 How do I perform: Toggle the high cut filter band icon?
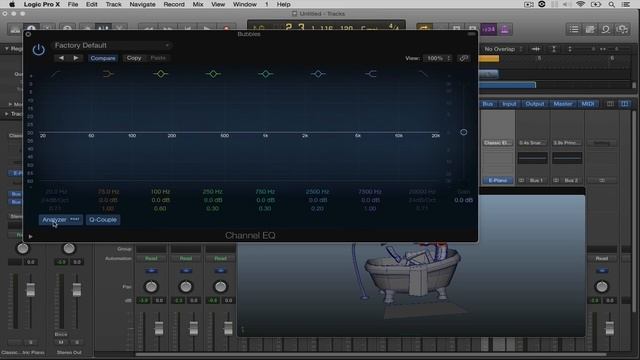tap(423, 74)
